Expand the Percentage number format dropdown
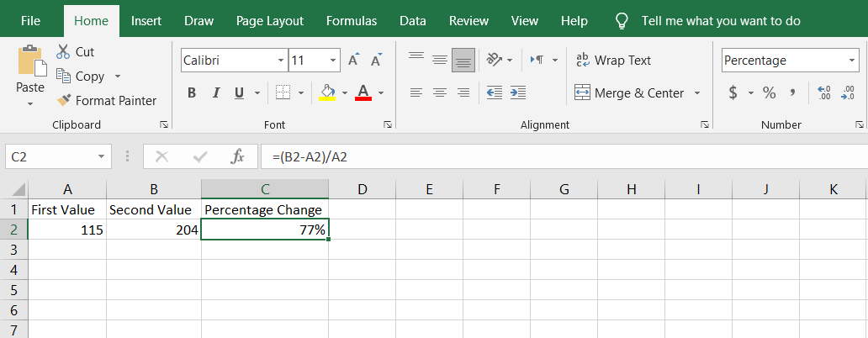Screen dimensions: 868x338 tap(851, 61)
